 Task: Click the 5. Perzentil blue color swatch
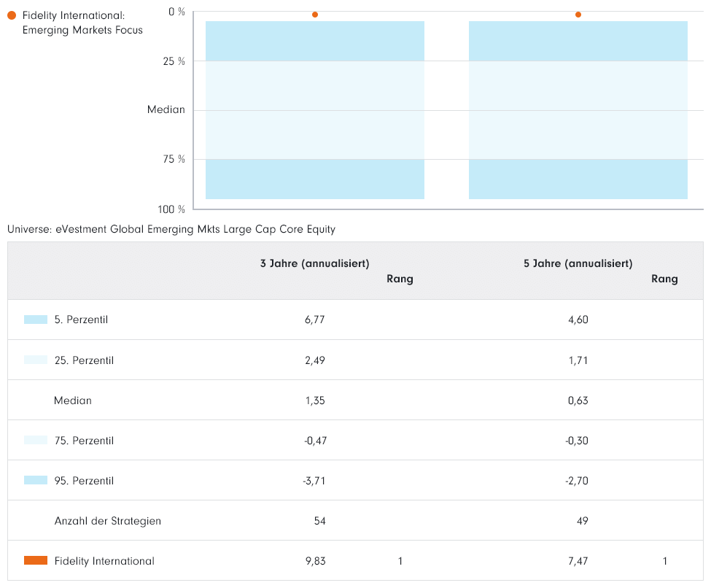click(x=36, y=320)
